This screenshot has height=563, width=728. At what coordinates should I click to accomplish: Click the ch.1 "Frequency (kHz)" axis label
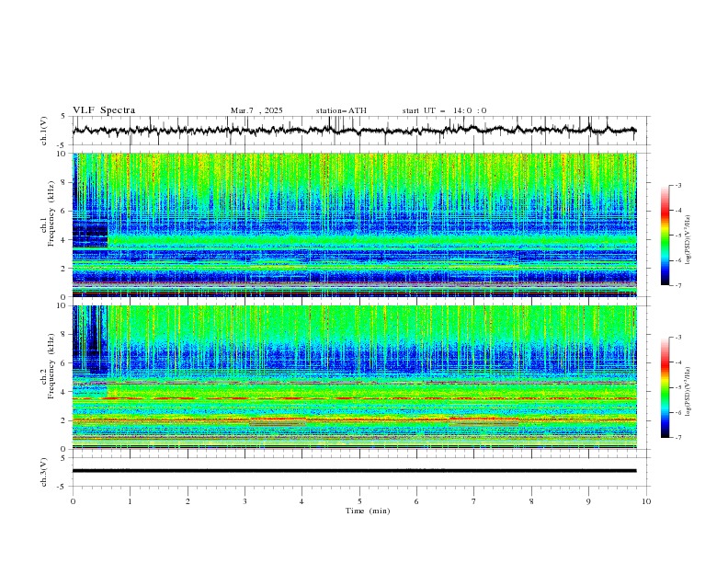51,212
